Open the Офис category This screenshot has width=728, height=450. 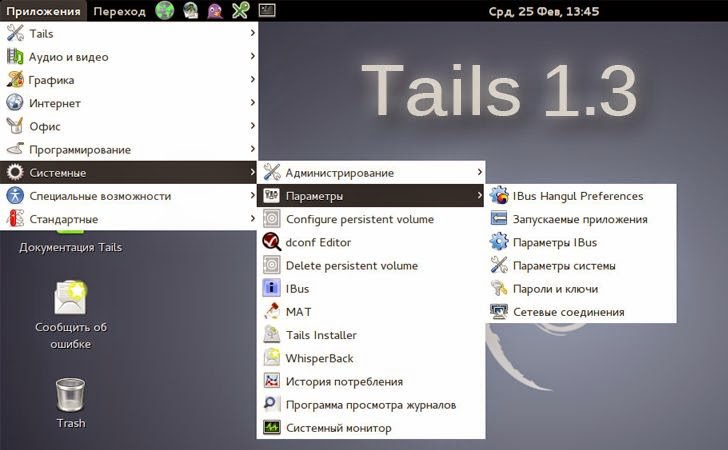coord(129,126)
